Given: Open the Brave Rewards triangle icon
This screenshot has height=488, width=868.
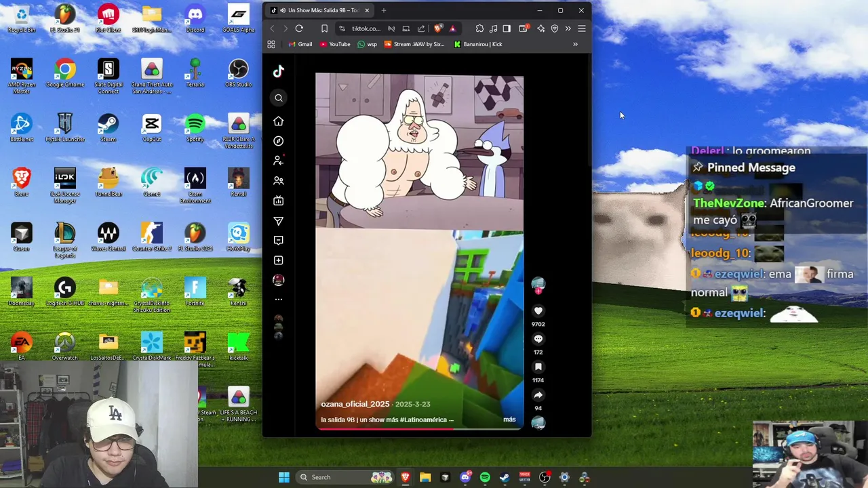Looking at the screenshot, I should (452, 28).
